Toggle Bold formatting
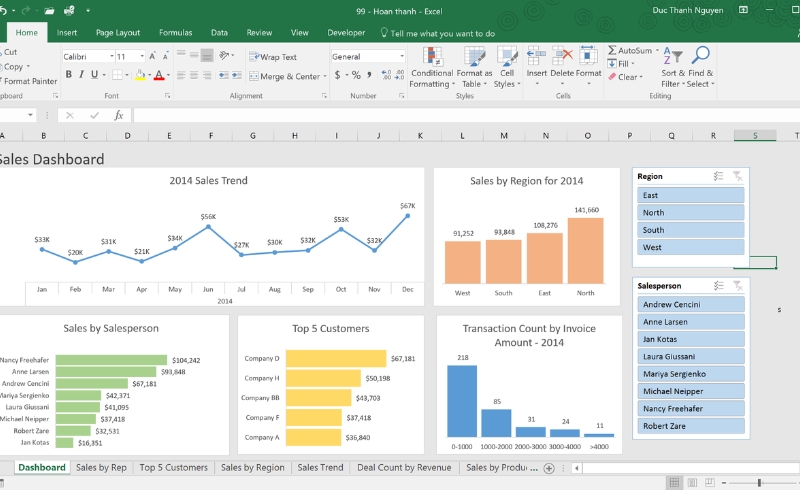This screenshot has width=800, height=490. click(x=69, y=75)
